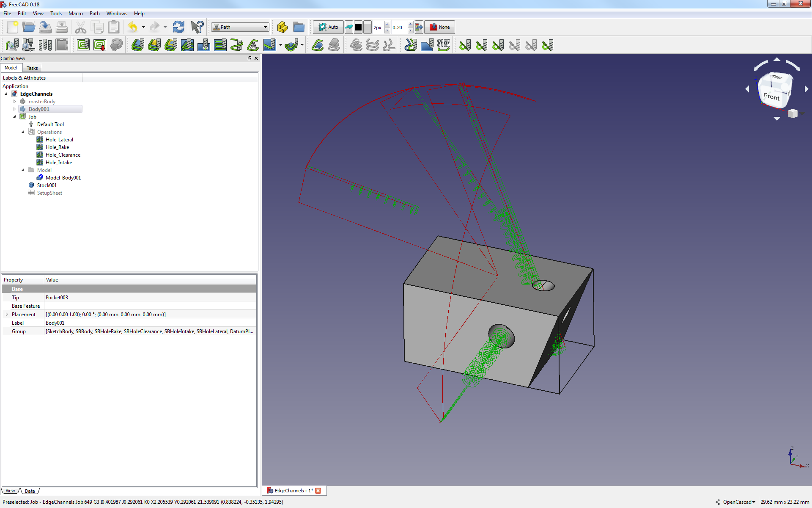Open the workbench selector dropdown showing Path

pos(240,28)
